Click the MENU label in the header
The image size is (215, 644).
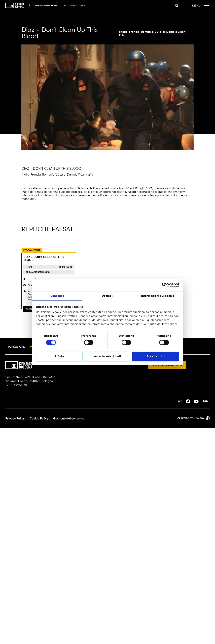(x=196, y=6)
